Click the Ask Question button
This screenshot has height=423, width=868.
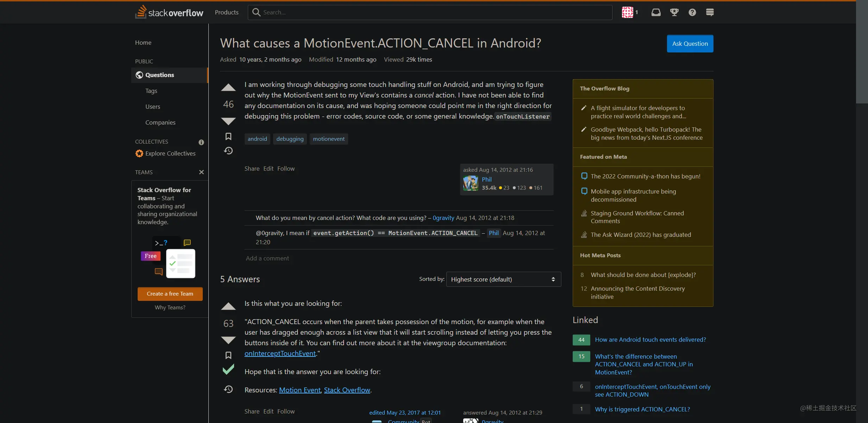(690, 44)
